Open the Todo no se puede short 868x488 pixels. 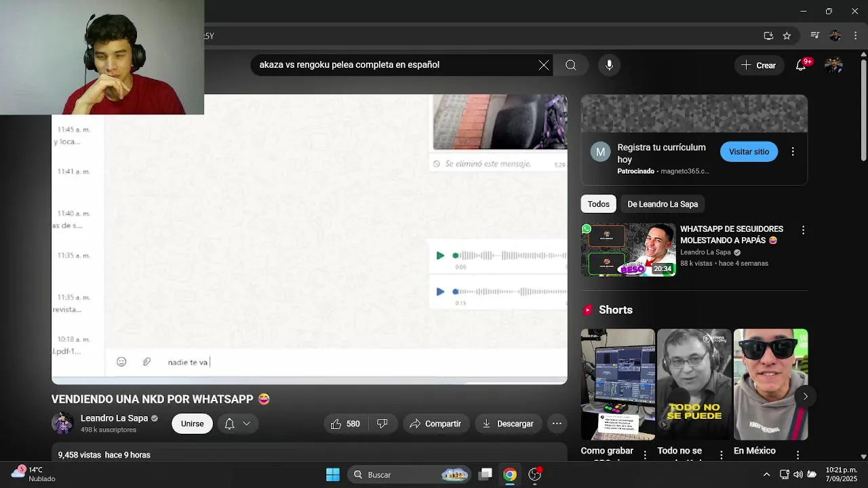694,384
